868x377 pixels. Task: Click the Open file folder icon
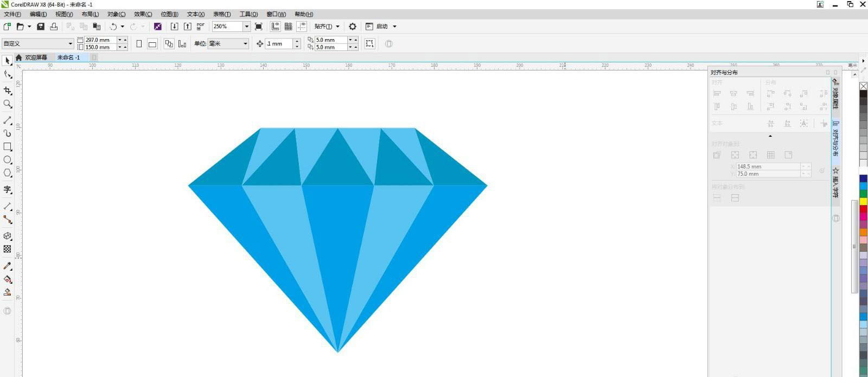pos(20,26)
